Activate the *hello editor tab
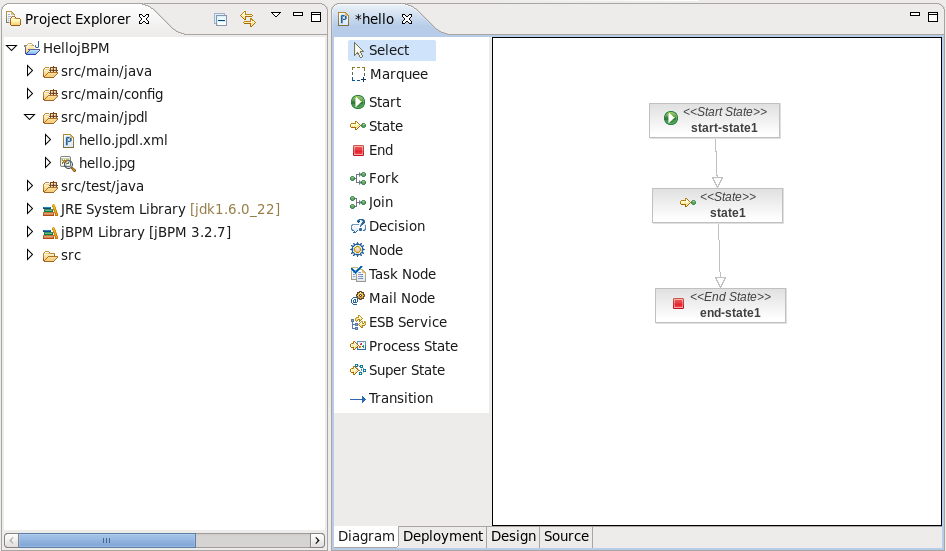Image resolution: width=946 pixels, height=551 pixels. (x=374, y=19)
